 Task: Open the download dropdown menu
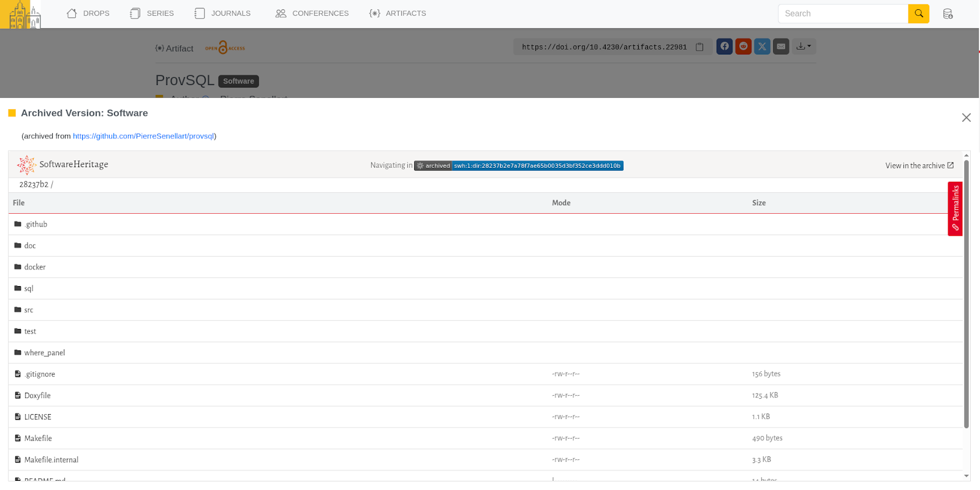804,47
